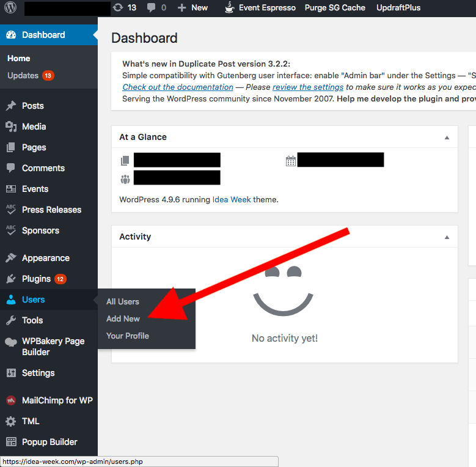Screen dimensions: 476x467
Task: Click the MailChimp for WP icon
Action: (11, 400)
